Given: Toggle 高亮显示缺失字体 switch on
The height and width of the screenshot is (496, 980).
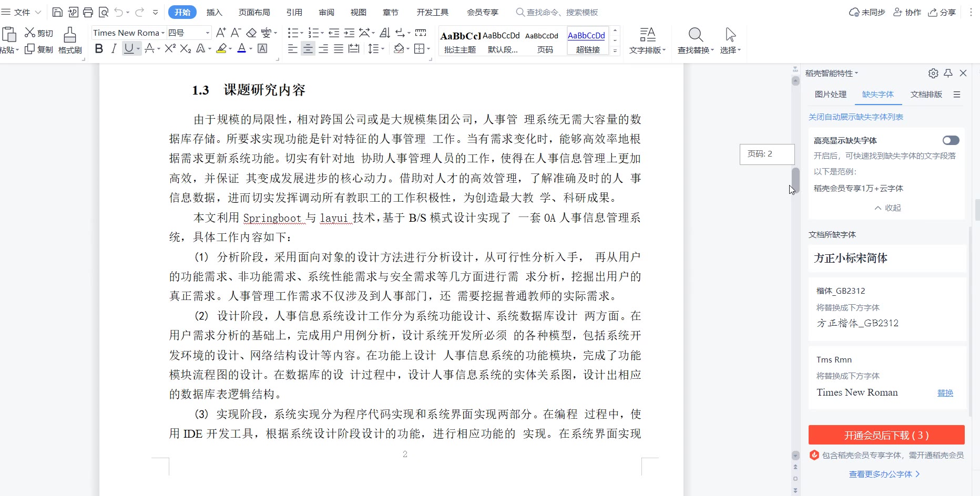Looking at the screenshot, I should coord(951,140).
